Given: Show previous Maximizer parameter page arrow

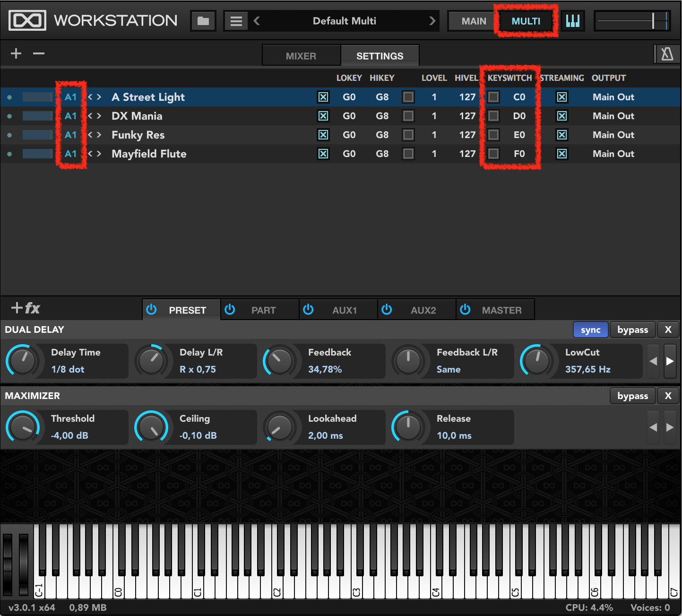Looking at the screenshot, I should click(x=653, y=427).
